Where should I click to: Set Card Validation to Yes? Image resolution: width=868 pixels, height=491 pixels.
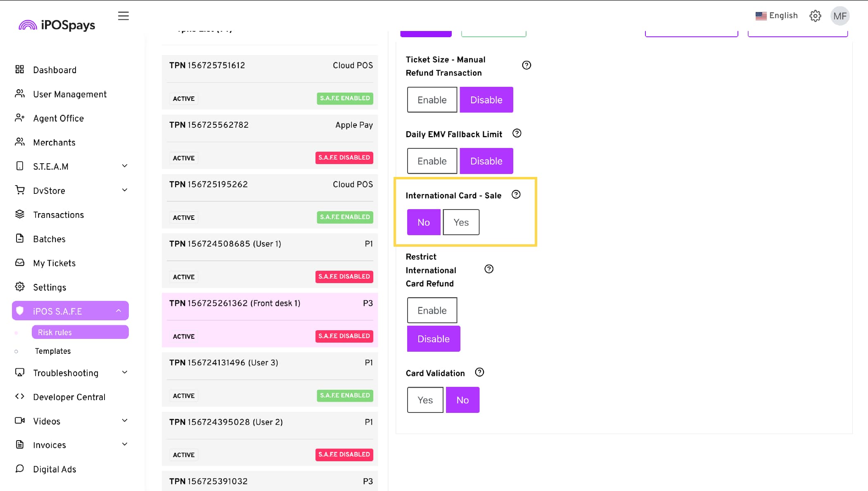[x=425, y=400]
